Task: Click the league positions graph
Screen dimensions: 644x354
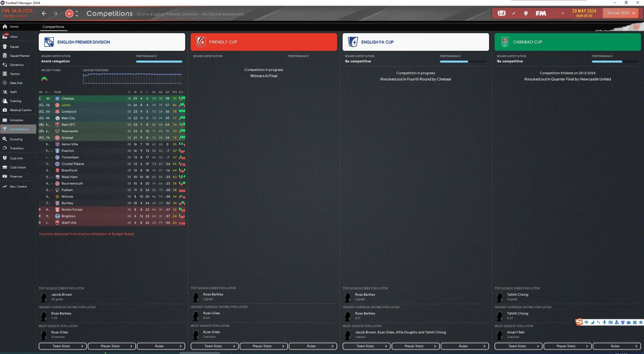Action: coord(132,78)
